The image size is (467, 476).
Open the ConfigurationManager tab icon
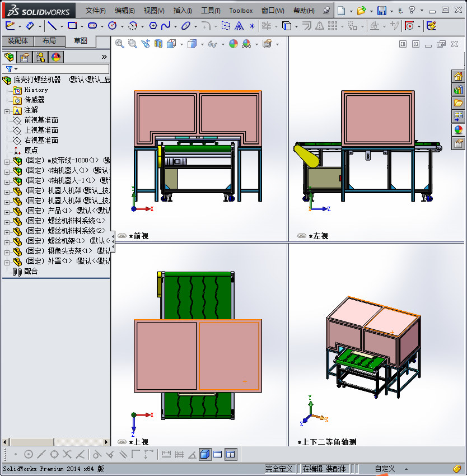pos(40,57)
